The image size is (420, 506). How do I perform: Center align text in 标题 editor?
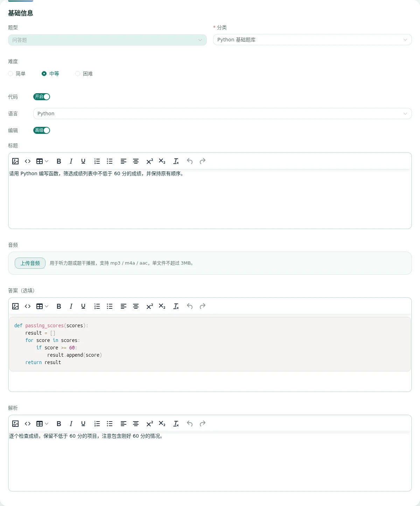(x=136, y=161)
